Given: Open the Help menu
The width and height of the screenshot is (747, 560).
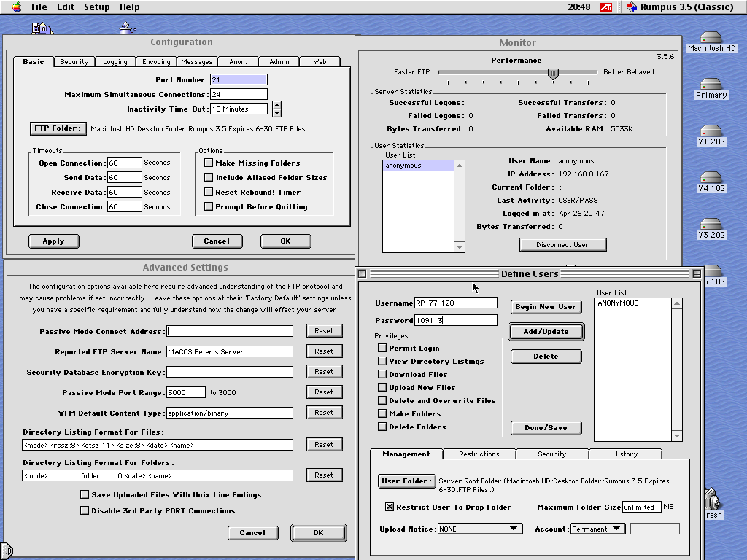Looking at the screenshot, I should coord(130,7).
